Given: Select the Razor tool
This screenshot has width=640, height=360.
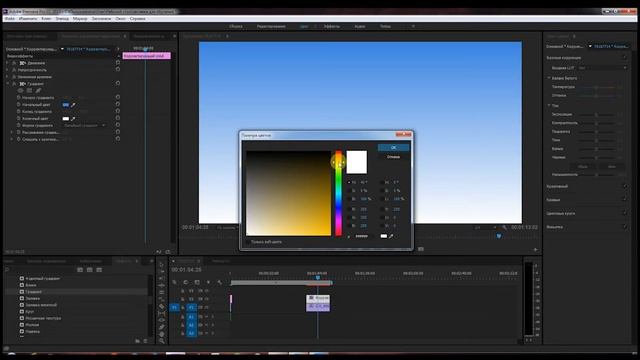Looking at the screenshot, I should (x=162, y=306).
